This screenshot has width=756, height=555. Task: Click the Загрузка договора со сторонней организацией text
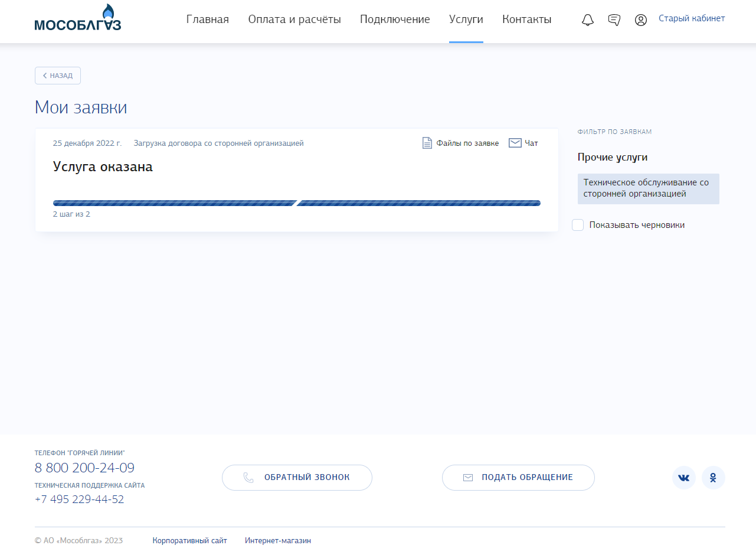(218, 143)
